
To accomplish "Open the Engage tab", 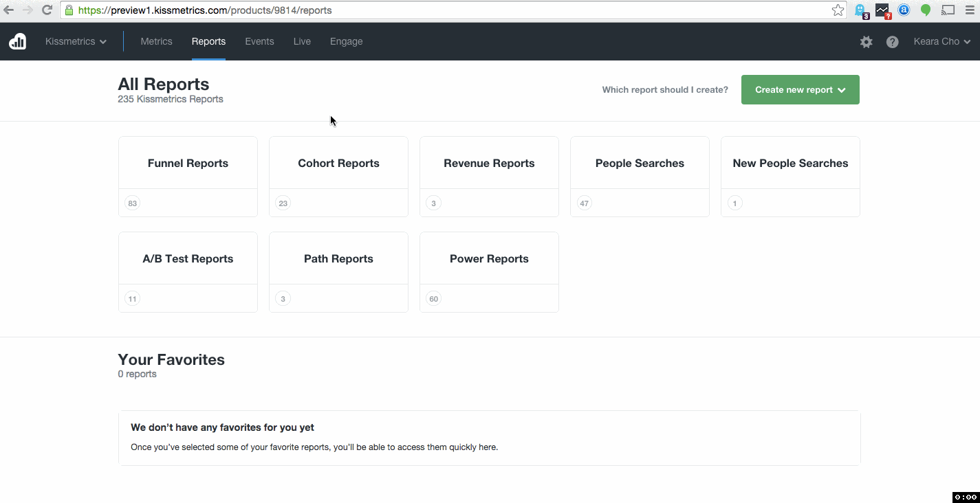I will point(346,41).
